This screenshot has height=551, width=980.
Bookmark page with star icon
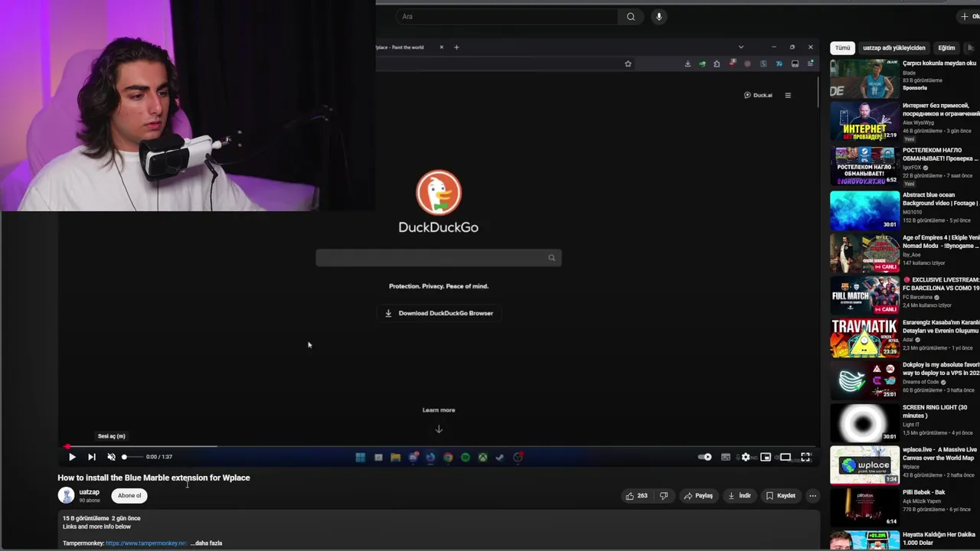[628, 64]
